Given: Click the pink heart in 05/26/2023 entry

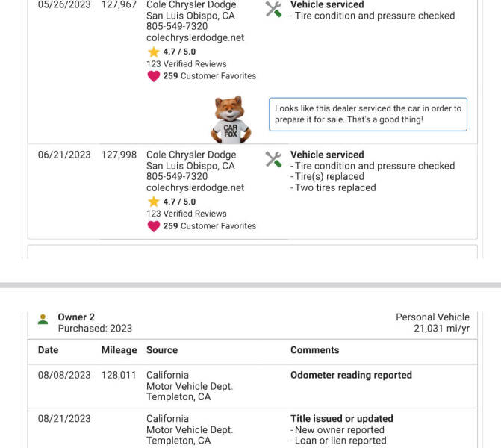Looking at the screenshot, I should point(153,76).
